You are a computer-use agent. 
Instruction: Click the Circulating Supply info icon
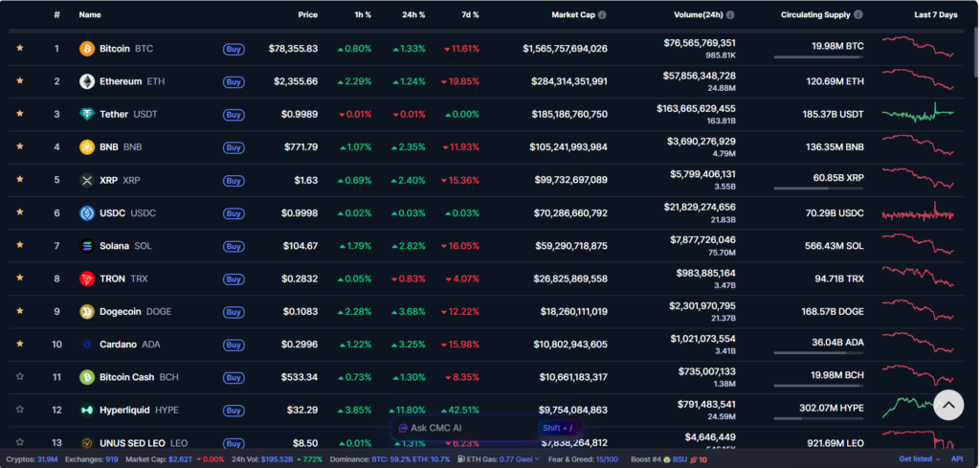(857, 15)
